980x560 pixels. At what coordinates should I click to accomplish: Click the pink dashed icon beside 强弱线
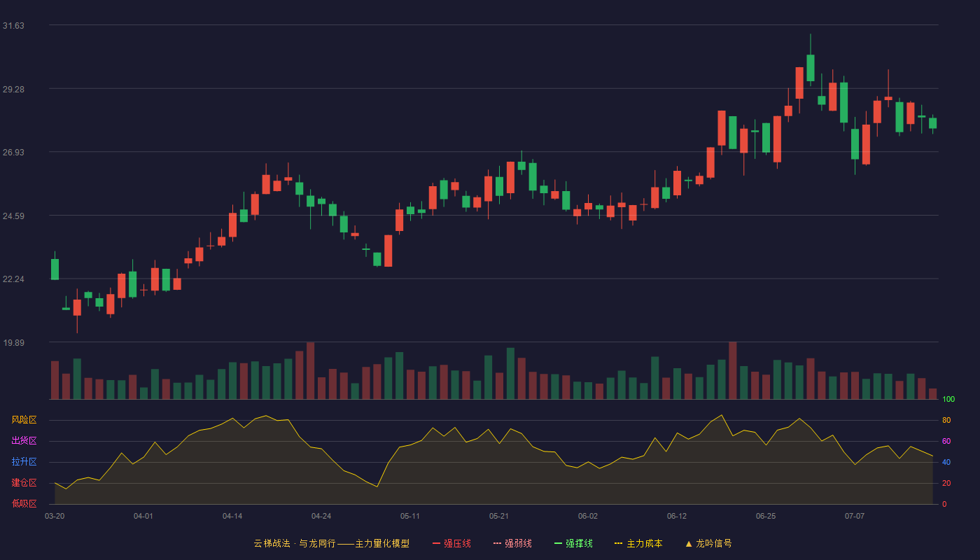498,543
